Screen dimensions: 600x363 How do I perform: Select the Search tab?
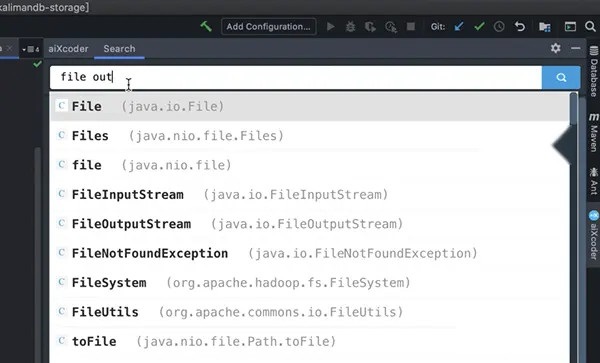(119, 49)
